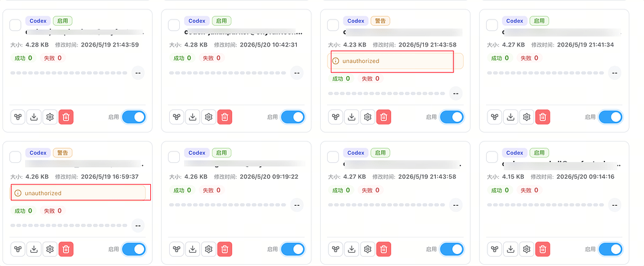Click the -- button on 10:42:31 card

point(297,73)
